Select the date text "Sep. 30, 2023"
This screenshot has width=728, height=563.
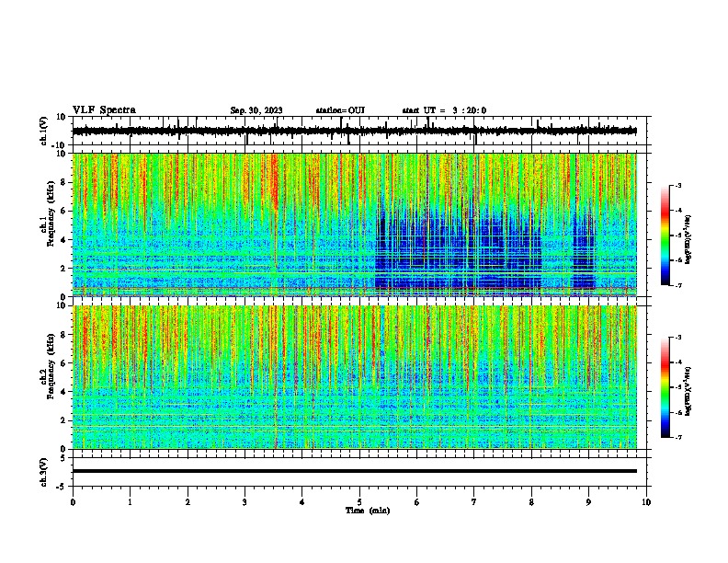(x=256, y=110)
